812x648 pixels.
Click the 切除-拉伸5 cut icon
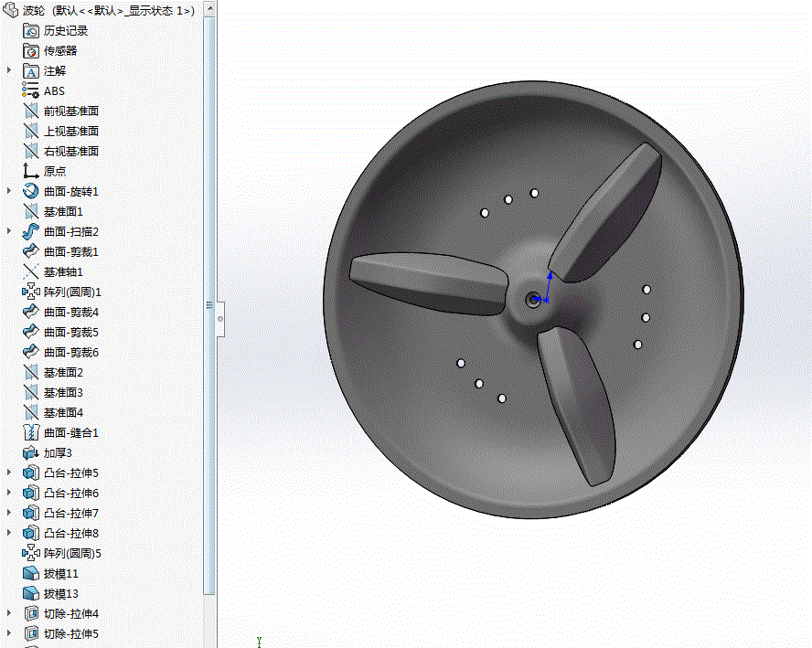[x=31, y=633]
